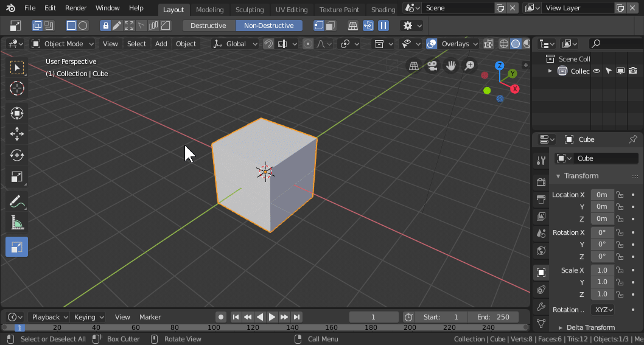Screen dimensions: 644x345
Task: Select the Cursor tool in left toolbar
Action: 17,88
